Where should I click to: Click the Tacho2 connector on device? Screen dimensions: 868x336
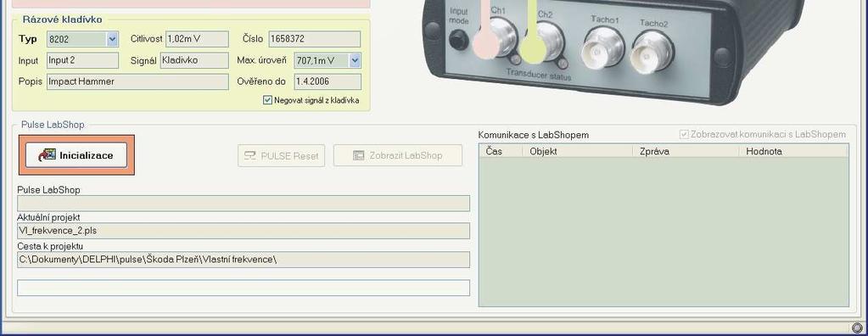point(652,51)
